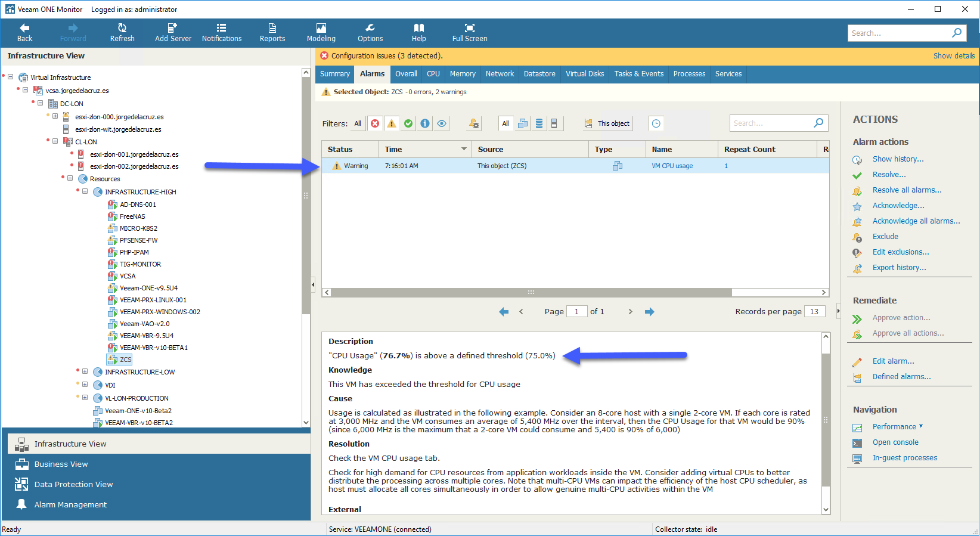Click the Business View icon
The image size is (980, 536).
click(x=21, y=464)
